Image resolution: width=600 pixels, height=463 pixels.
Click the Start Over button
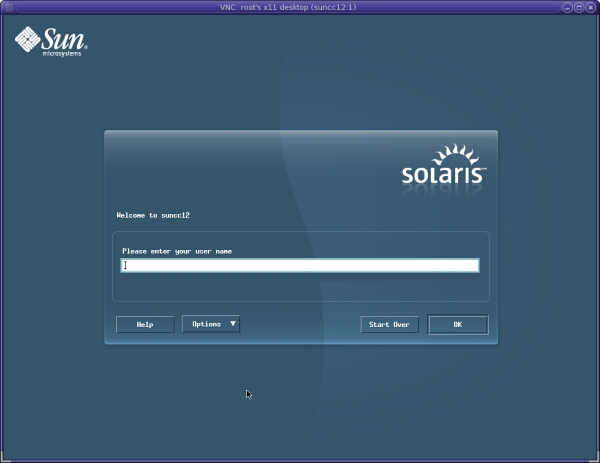pyautogui.click(x=390, y=324)
